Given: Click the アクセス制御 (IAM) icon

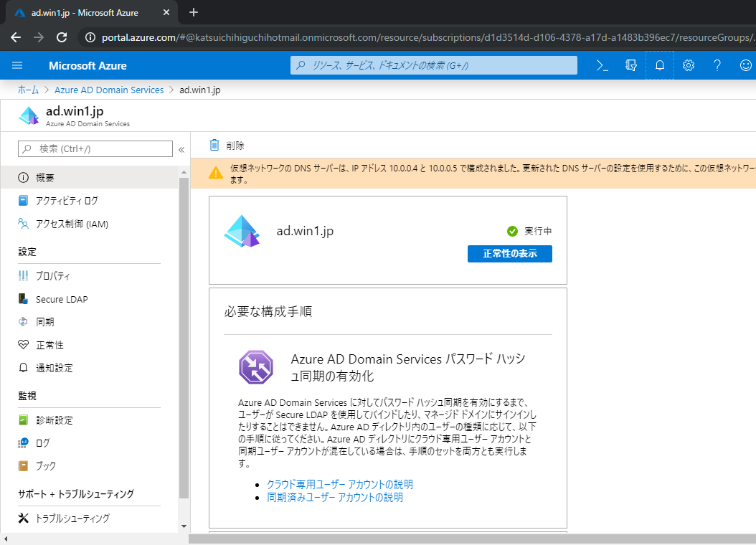Looking at the screenshot, I should tap(23, 224).
